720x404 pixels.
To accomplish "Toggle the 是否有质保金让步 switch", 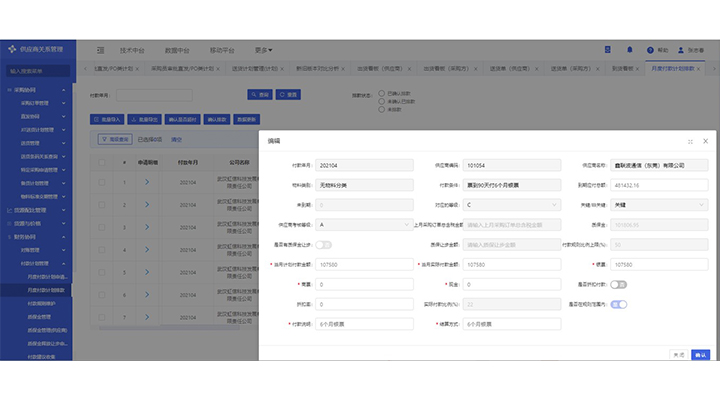I will click(325, 244).
